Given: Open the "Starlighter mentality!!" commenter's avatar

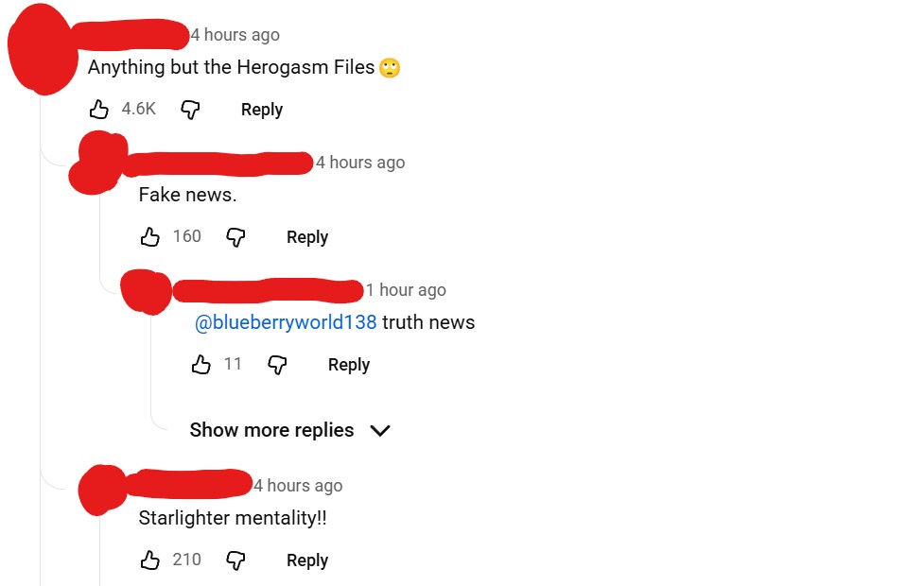Looking at the screenshot, I should point(103,490).
